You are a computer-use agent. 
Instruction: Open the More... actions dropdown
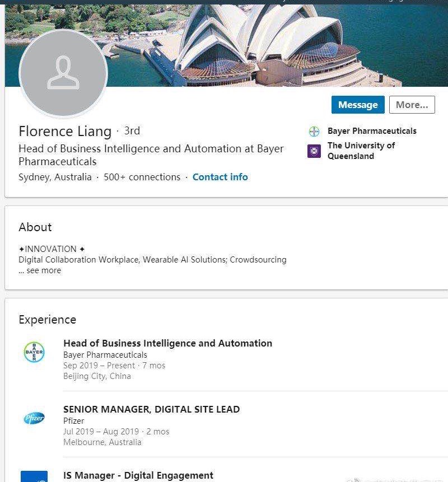pyautogui.click(x=412, y=105)
